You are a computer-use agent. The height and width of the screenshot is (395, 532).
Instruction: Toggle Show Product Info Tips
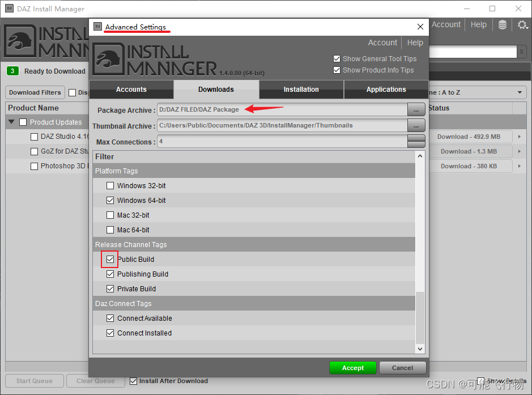pos(337,70)
